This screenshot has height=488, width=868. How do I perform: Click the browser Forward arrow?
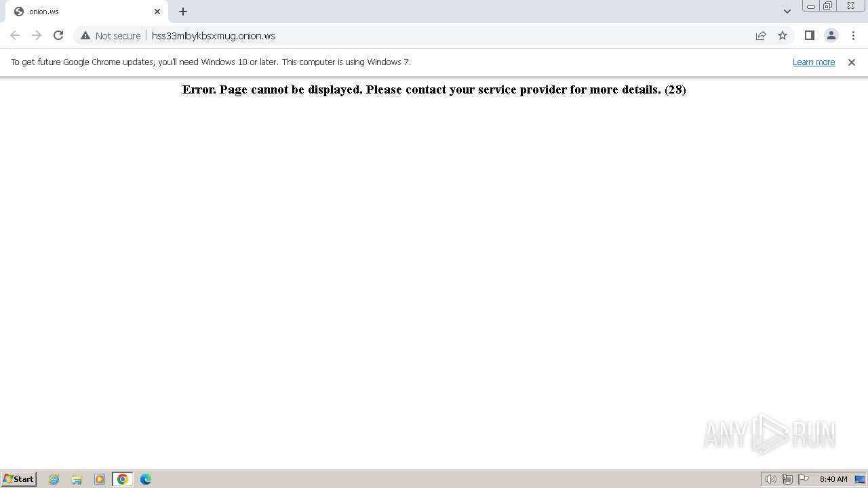(37, 35)
